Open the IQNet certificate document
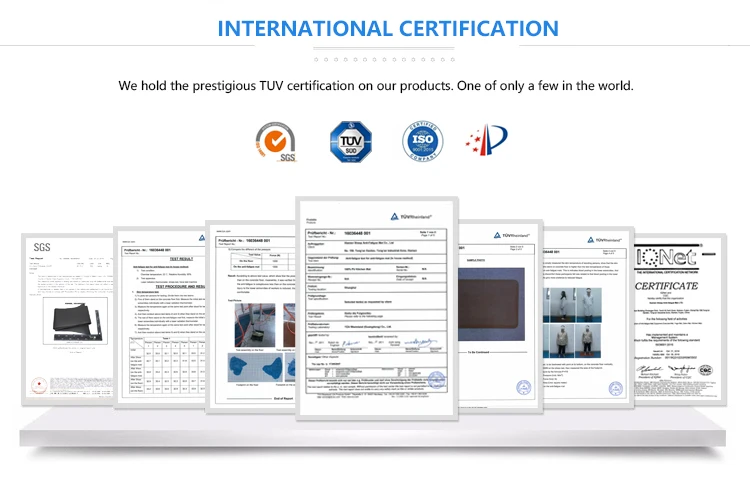Image resolution: width=750 pixels, height=477 pixels. click(x=680, y=319)
